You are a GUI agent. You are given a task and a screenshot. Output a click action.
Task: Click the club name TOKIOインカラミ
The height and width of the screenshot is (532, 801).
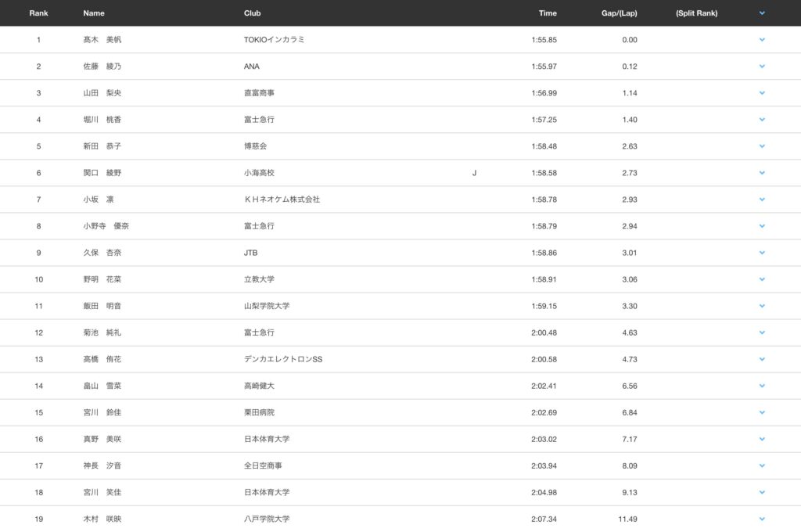point(274,40)
